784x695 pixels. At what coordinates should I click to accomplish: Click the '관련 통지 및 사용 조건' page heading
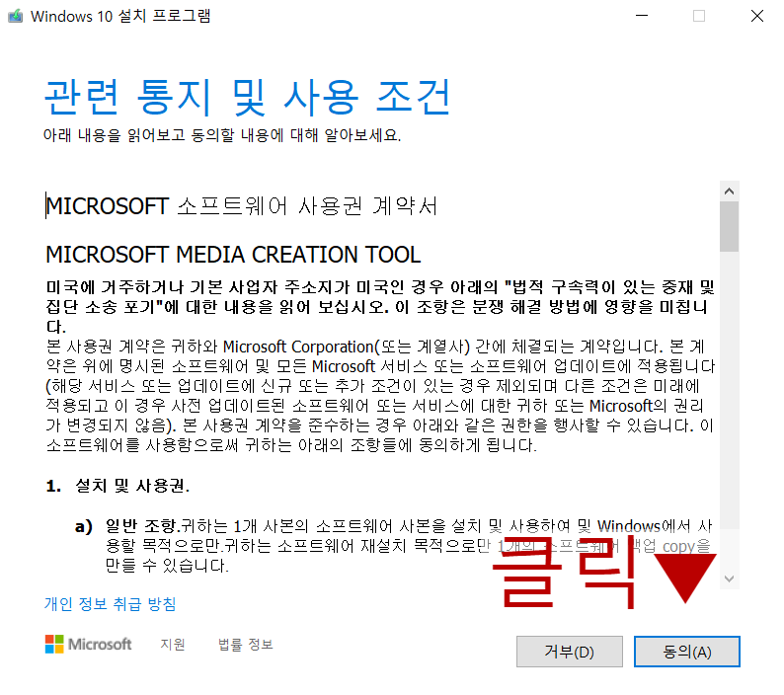coord(248,97)
